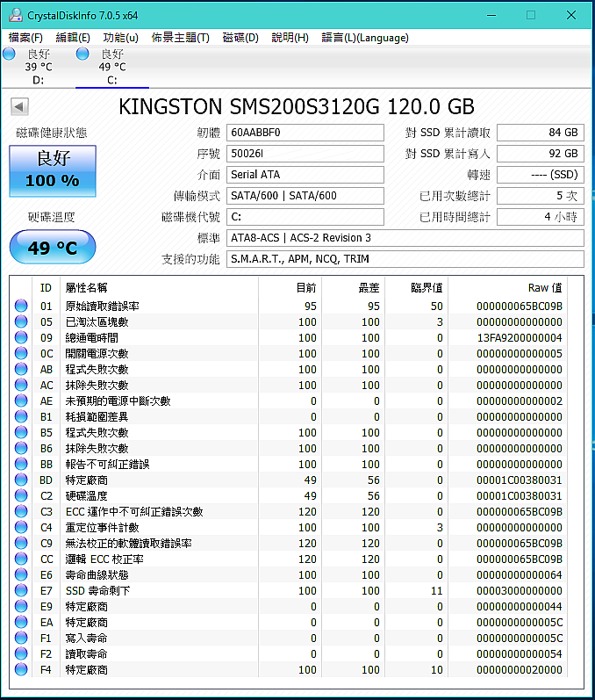Click the 最差 column header
Viewport: 595px width, 700px height.
354,288
